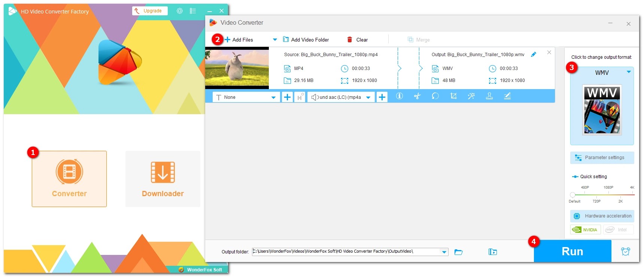Open the Rotate tool

(x=435, y=96)
